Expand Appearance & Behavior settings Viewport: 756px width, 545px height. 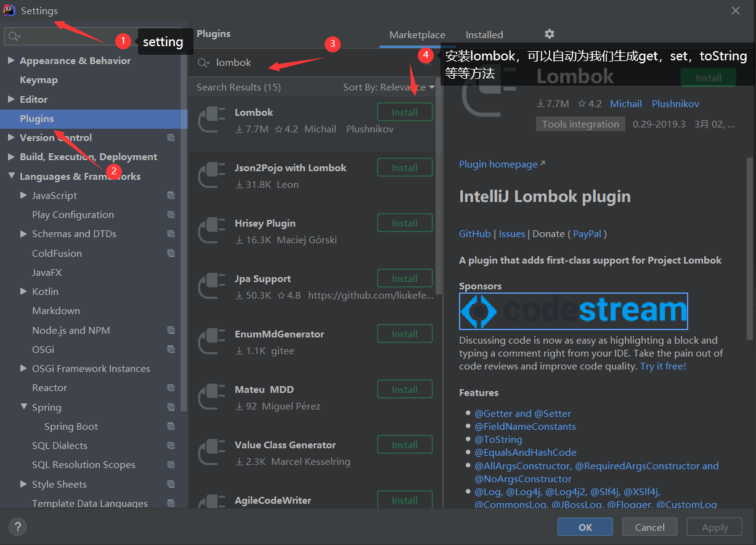point(11,60)
